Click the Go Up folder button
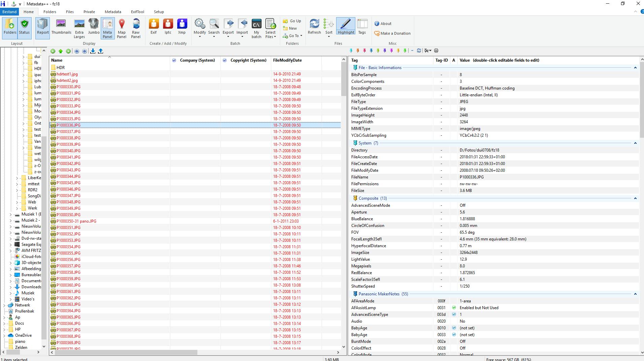The height and width of the screenshot is (361, 644). pyautogui.click(x=292, y=21)
